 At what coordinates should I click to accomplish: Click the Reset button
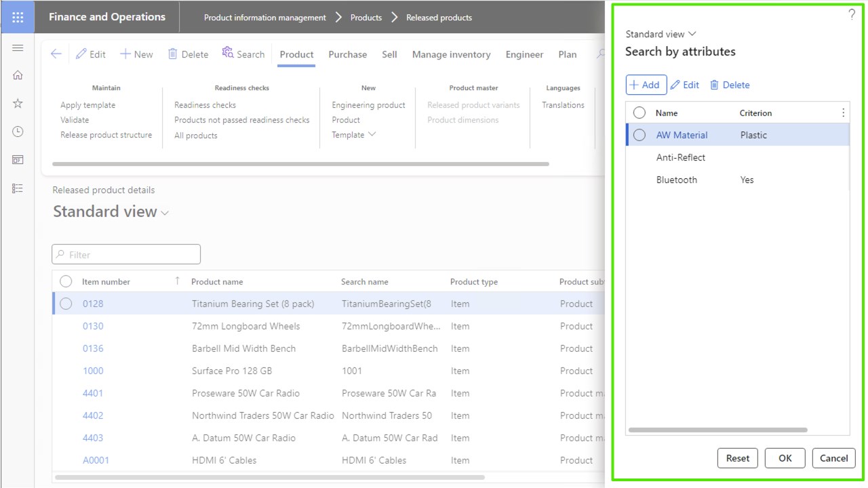(737, 458)
